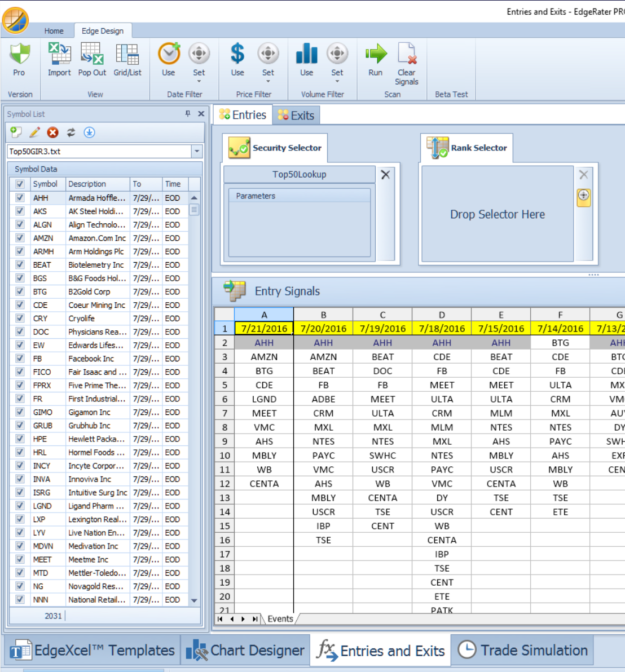Click the refresh symbol list icon
The height and width of the screenshot is (672, 625).
(x=71, y=132)
